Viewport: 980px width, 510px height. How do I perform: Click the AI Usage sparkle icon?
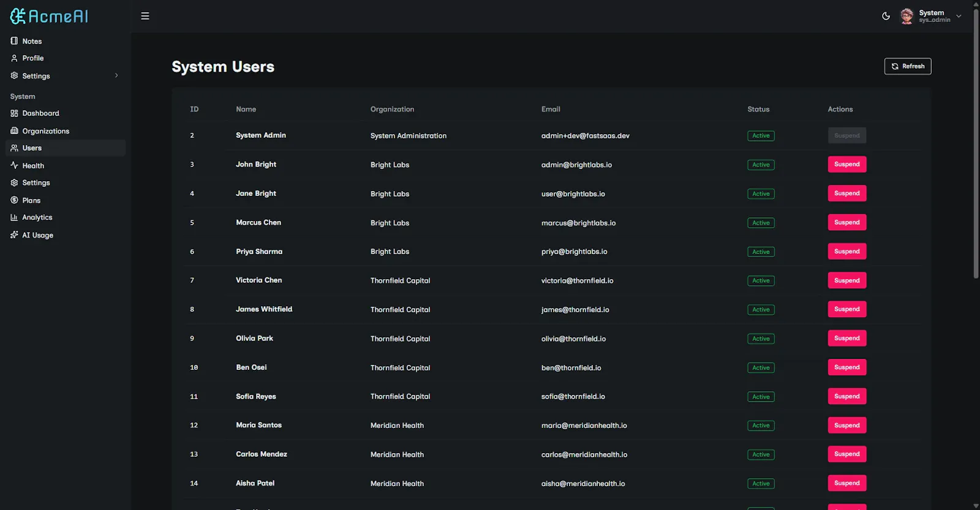(x=14, y=235)
